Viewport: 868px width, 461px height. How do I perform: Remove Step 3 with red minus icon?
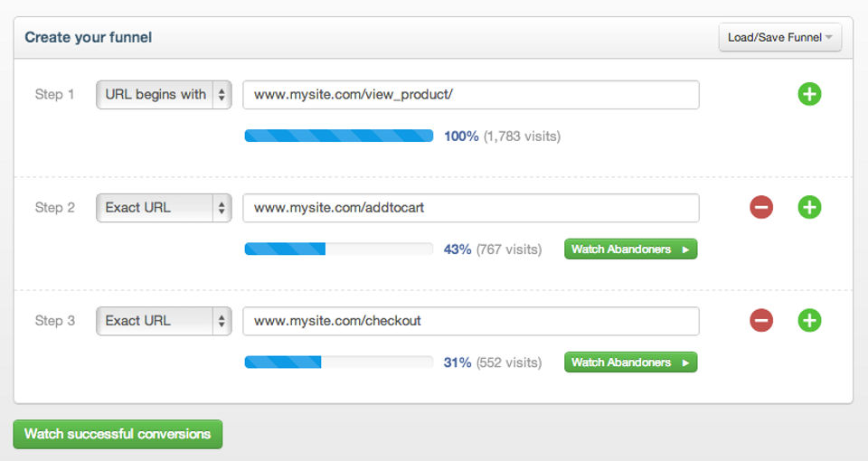(761, 320)
